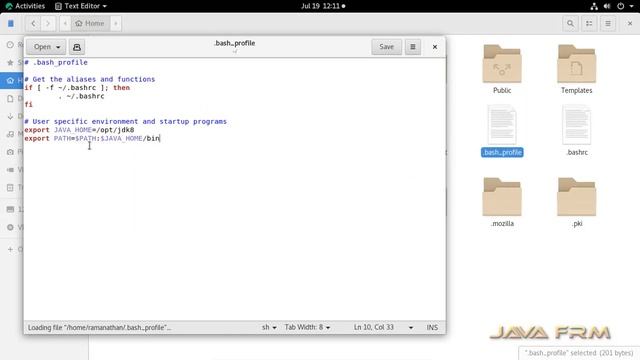
Task: Close the text editor window
Action: (435, 47)
